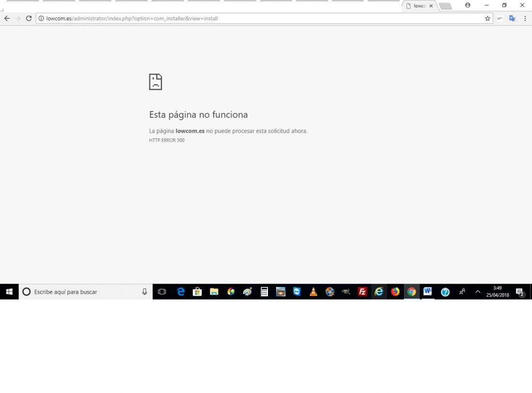Open the Windows Start menu
This screenshot has height=393, width=532.
9,292
